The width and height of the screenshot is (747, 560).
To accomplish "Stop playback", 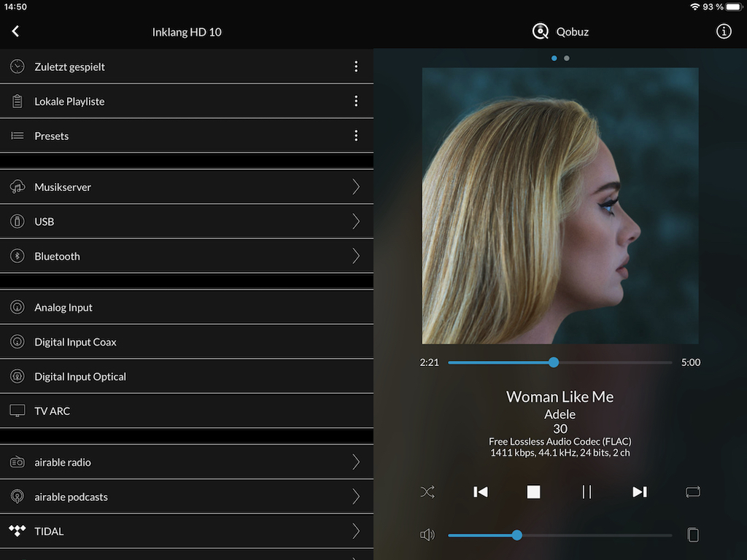I will pos(533,492).
